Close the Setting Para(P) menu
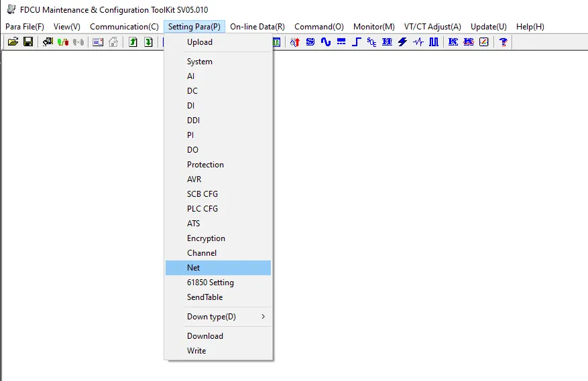588x381 pixels. click(194, 27)
